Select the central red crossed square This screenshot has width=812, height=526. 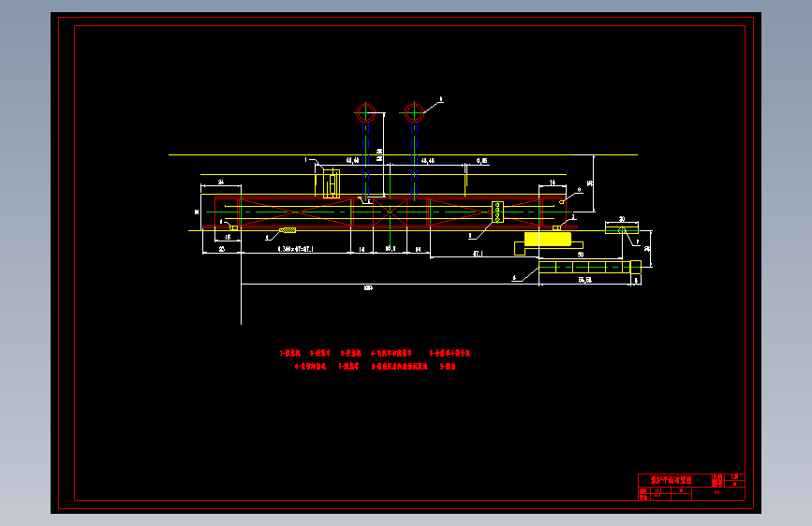pyautogui.click(x=390, y=212)
